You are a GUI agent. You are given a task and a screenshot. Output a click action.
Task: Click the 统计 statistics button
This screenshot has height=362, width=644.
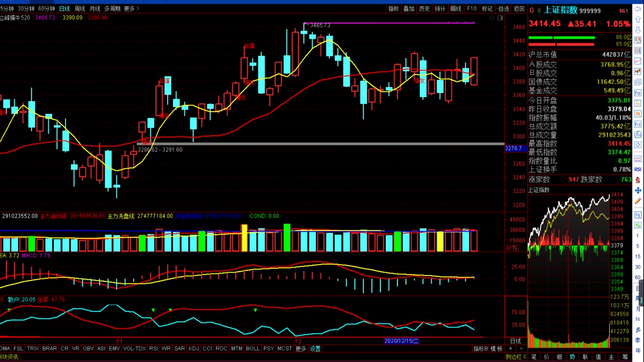(x=440, y=9)
